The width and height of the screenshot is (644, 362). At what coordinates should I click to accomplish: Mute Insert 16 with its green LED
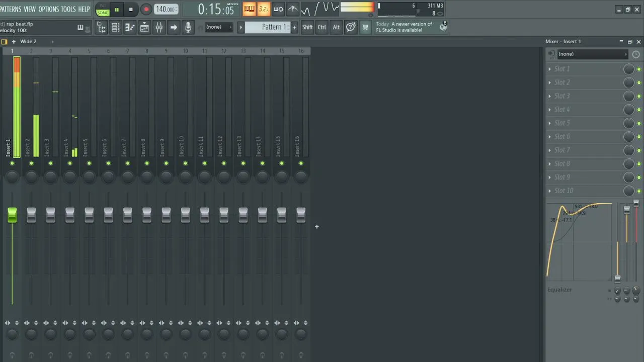tap(301, 163)
